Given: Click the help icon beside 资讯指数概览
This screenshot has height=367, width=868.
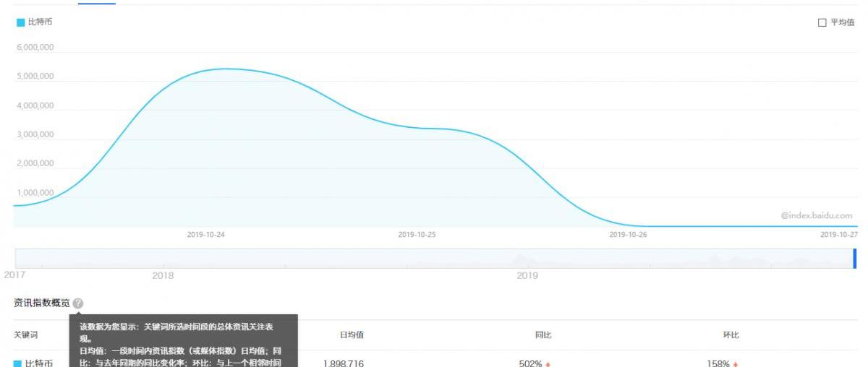Looking at the screenshot, I should (x=78, y=303).
